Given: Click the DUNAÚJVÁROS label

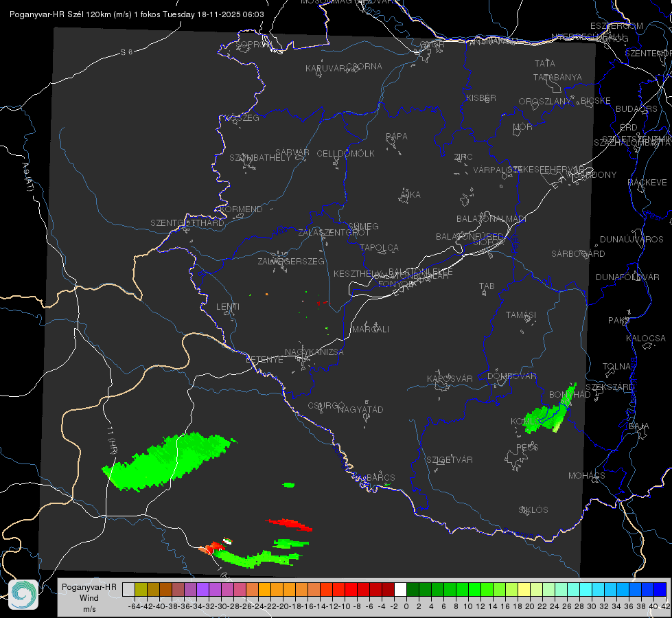Looking at the screenshot, I should [632, 240].
